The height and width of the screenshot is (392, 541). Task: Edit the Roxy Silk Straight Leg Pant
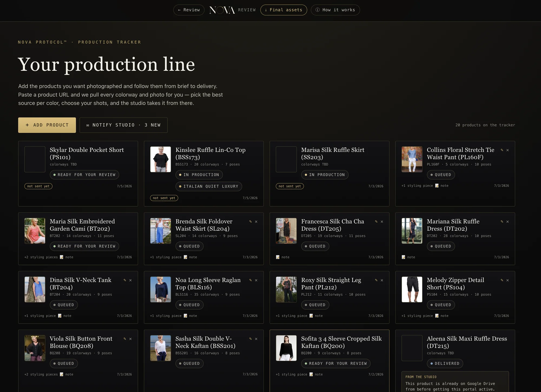(x=376, y=280)
